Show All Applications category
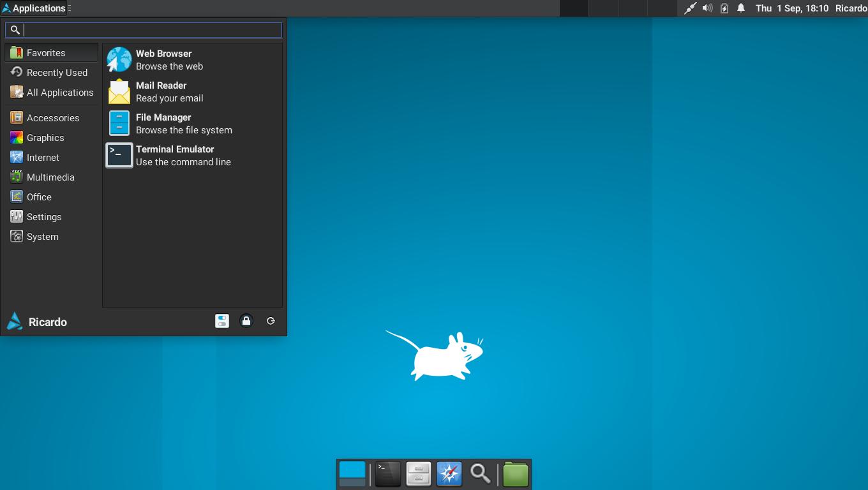Screen dimensions: 868x490 [51, 93]
